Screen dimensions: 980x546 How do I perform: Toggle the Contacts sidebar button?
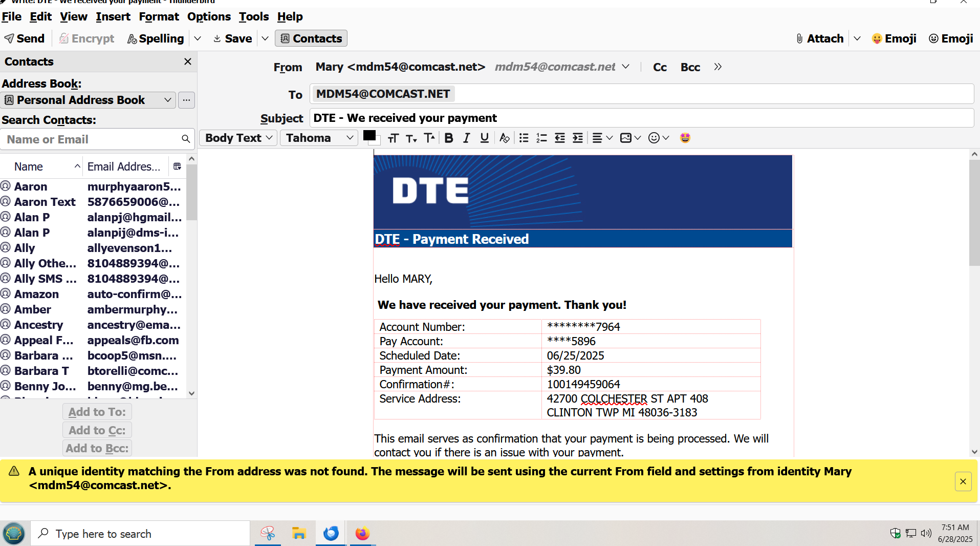click(x=311, y=38)
